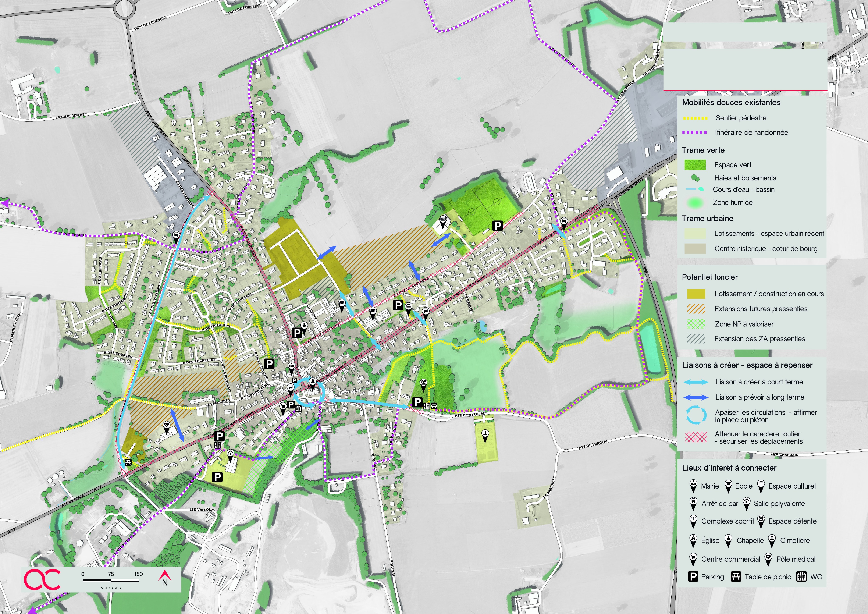
Task: Select the Pôle médical heart legend icon
Action: (x=768, y=559)
